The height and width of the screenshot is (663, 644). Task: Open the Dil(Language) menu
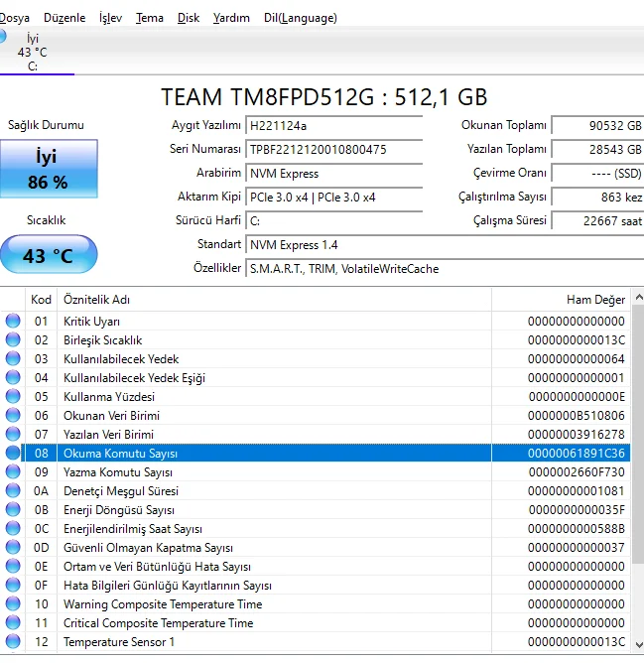click(x=301, y=18)
